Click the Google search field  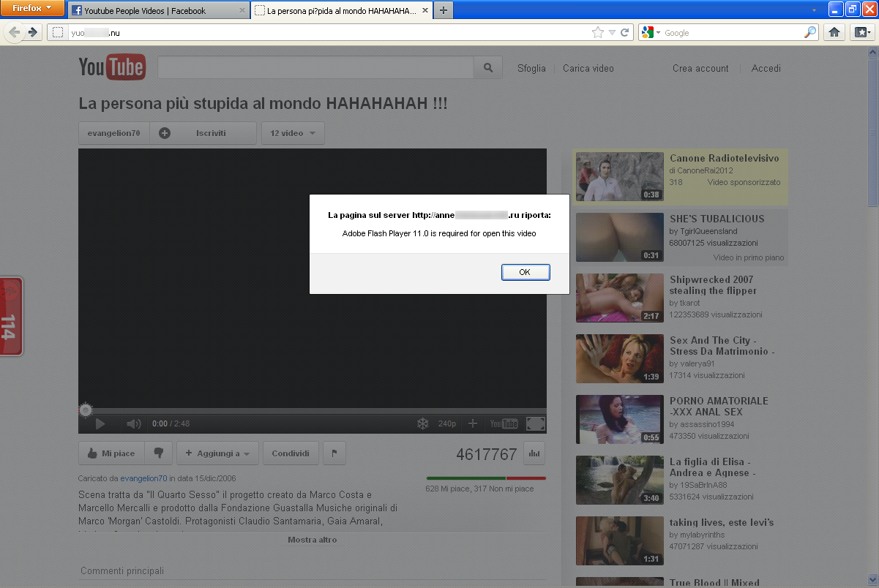732,32
